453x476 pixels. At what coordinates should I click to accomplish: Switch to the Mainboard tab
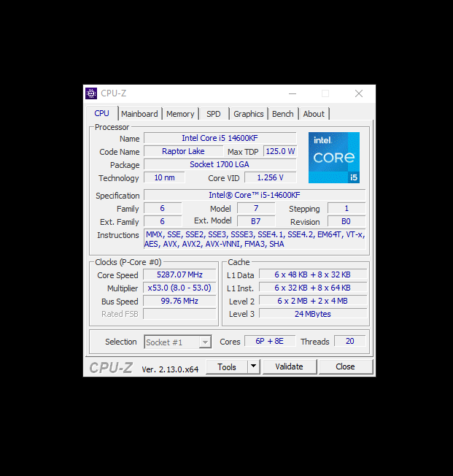click(139, 114)
